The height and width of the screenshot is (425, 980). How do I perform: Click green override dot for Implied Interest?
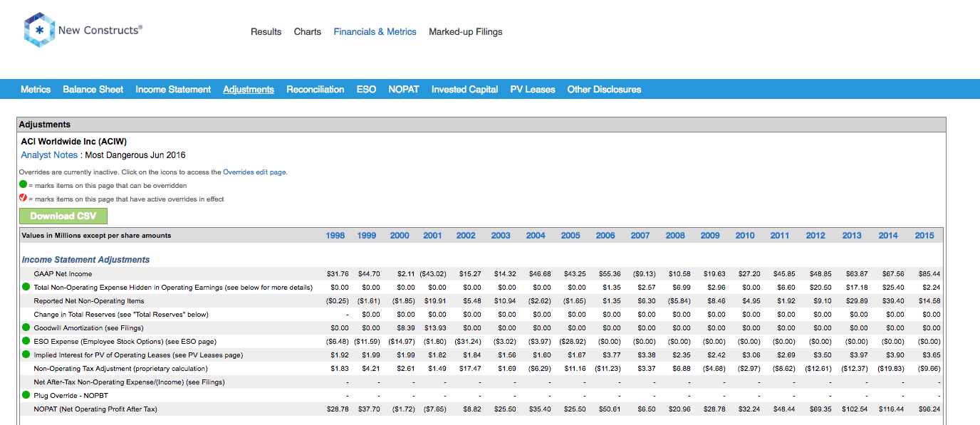click(x=26, y=355)
